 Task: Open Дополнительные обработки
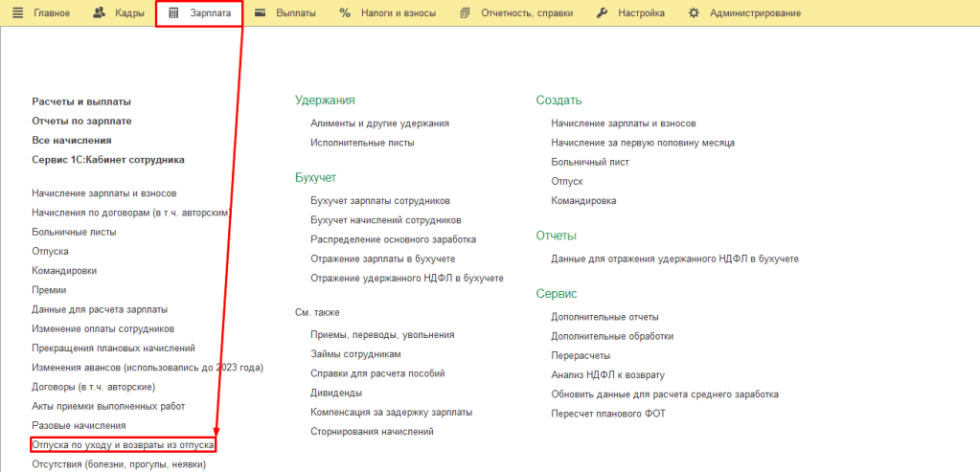tap(612, 336)
